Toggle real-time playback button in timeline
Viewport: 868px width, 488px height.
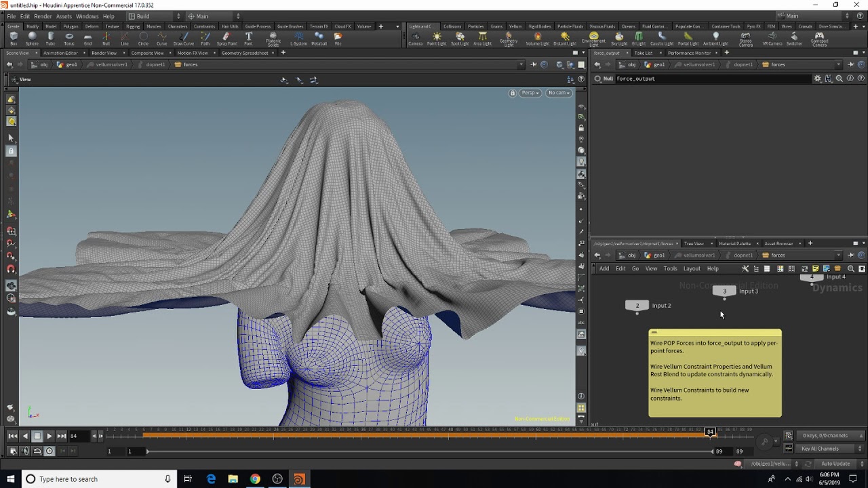click(x=49, y=451)
